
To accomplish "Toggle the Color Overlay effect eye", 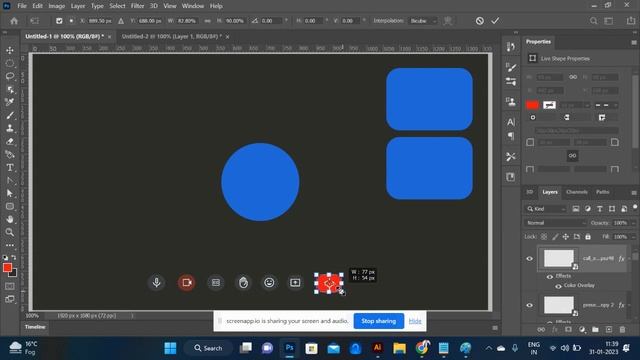I will pos(558,286).
